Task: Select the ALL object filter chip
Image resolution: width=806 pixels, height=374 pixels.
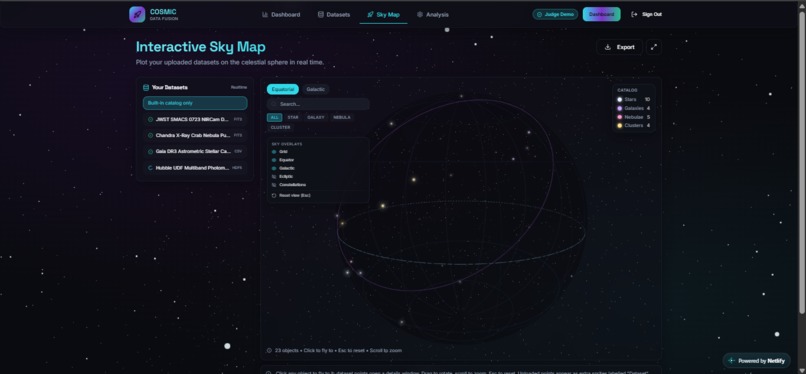Action: click(x=274, y=117)
